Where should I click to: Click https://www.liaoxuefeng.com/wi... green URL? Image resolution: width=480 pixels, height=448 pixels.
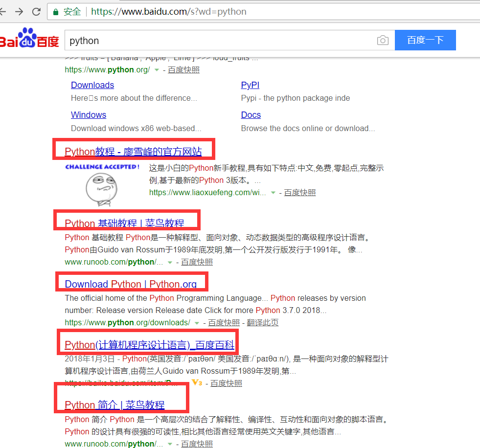tap(207, 193)
